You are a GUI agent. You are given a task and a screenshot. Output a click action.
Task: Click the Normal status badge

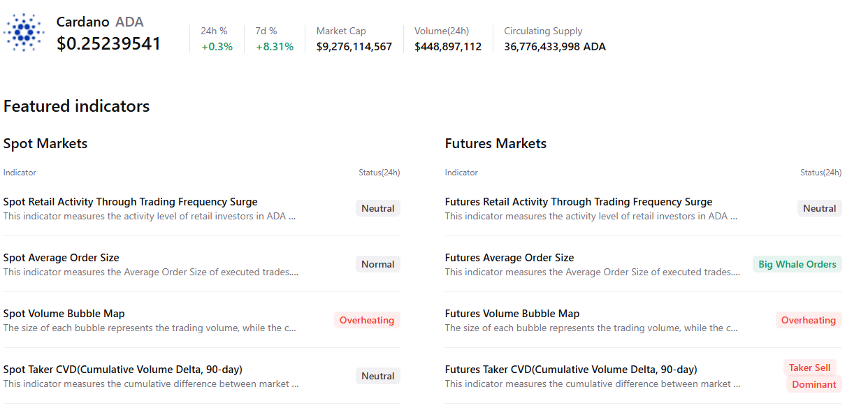[378, 264]
